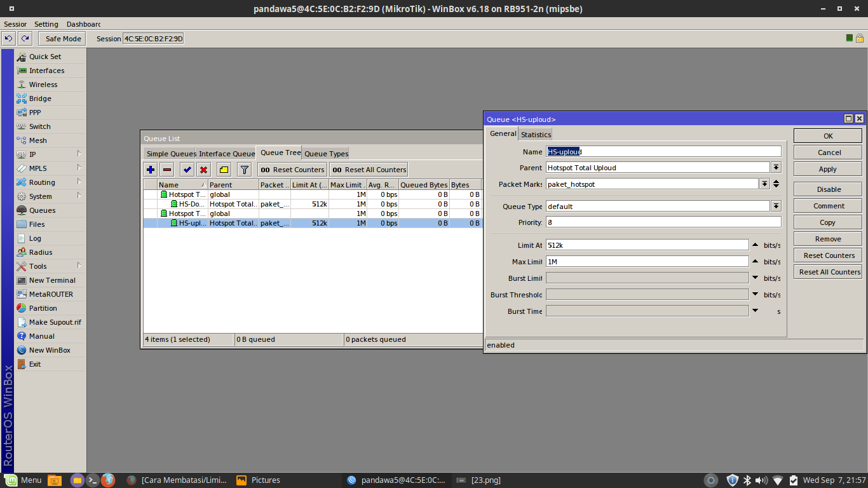Expand the Burst Limit field arrow
This screenshot has height=488, width=868.
coord(755,278)
